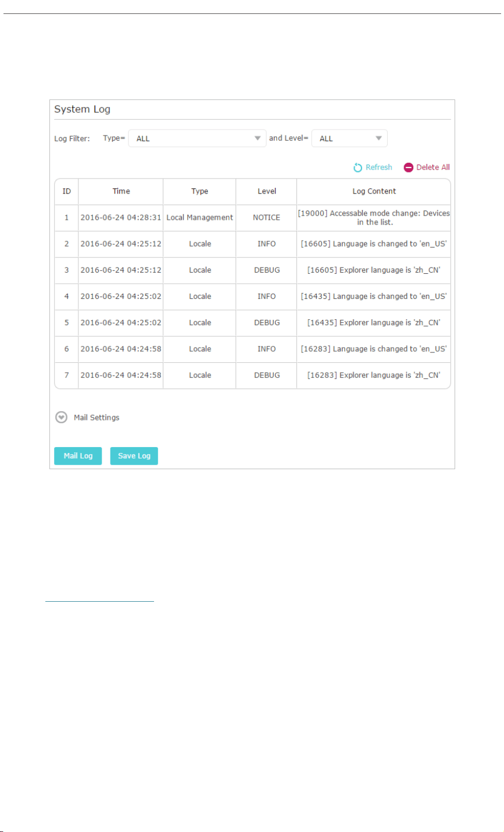Click the [16283] Explorer language entry
The image size is (504, 832).
(x=374, y=376)
